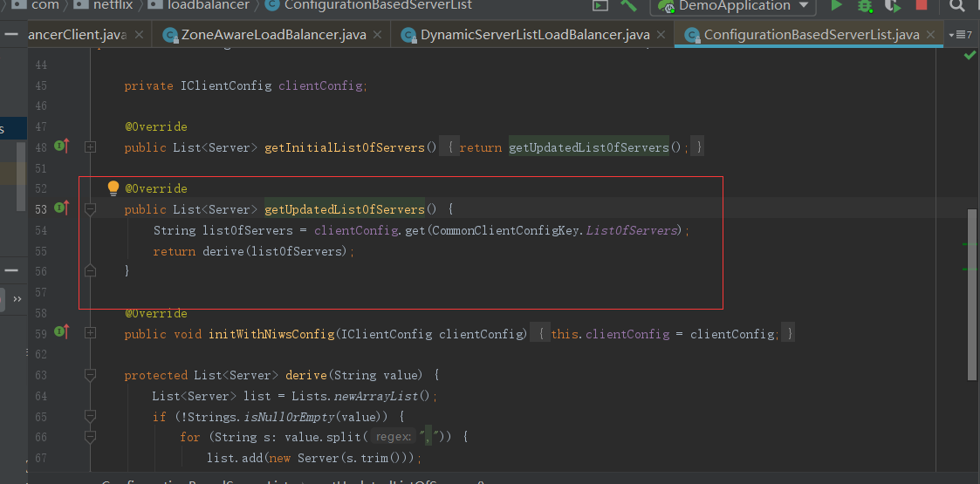Close the DynamicServerListLoadBalancer.java tab
The image size is (980, 484).
click(660, 36)
